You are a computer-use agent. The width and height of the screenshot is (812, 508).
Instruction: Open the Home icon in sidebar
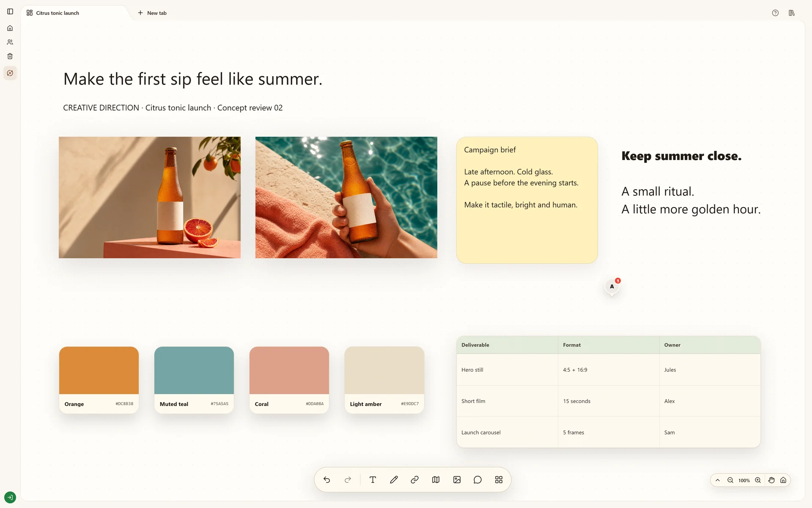[x=10, y=28]
